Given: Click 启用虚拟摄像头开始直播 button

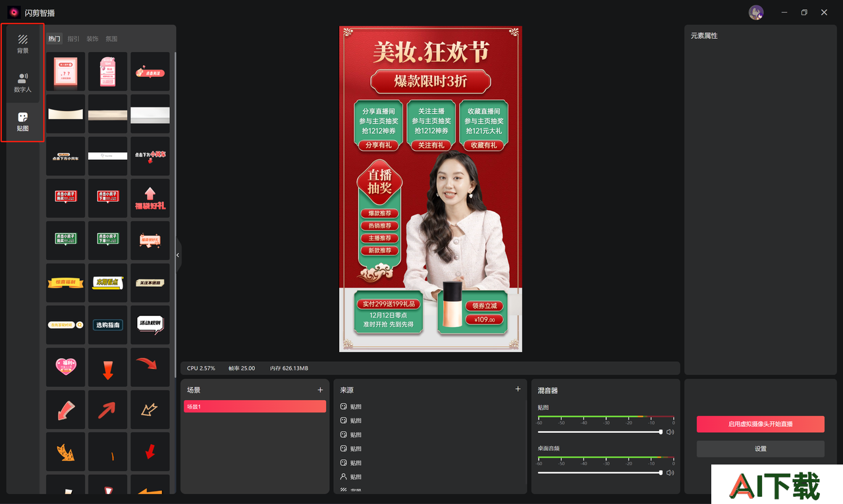Looking at the screenshot, I should click(x=761, y=424).
